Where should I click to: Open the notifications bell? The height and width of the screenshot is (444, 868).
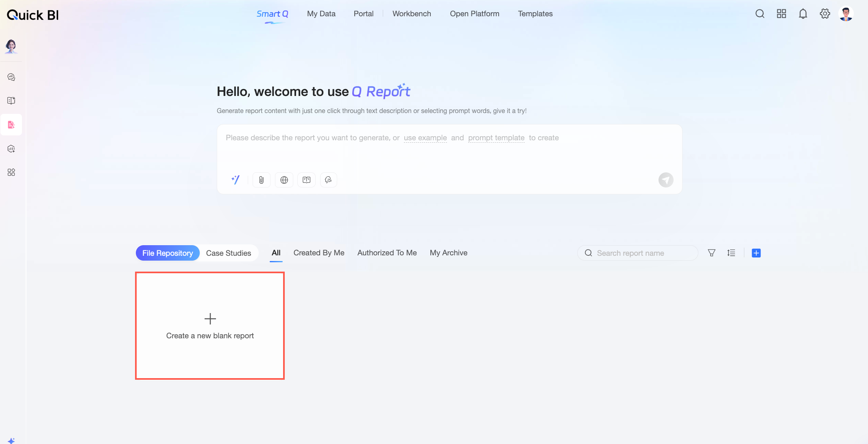(803, 14)
